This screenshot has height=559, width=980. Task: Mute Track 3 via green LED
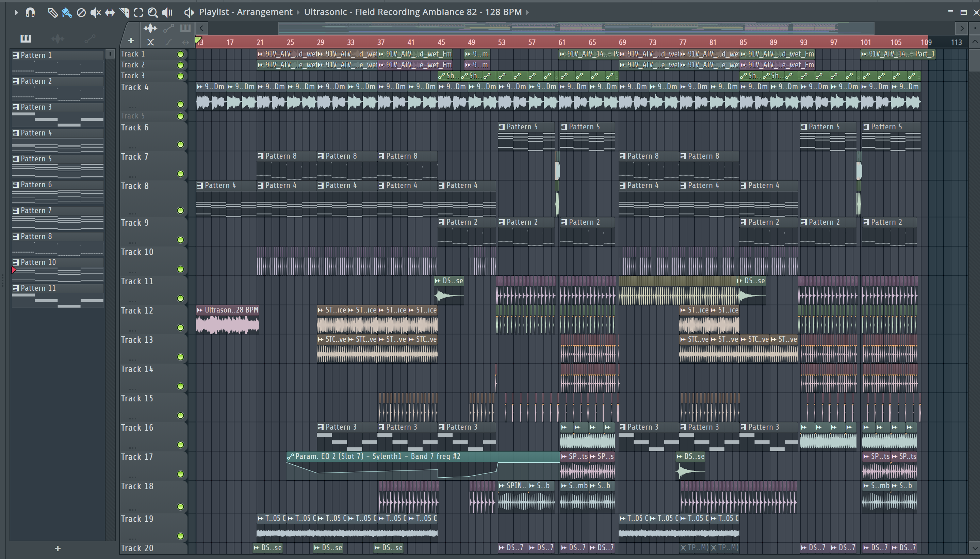click(180, 76)
